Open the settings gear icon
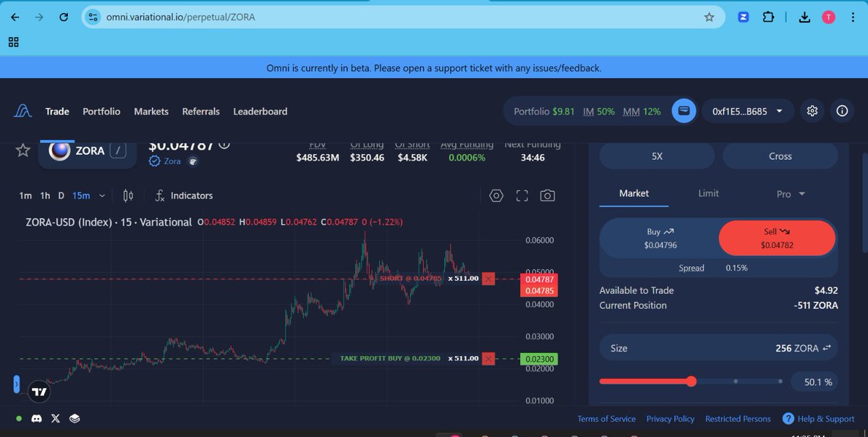The width and height of the screenshot is (868, 437). [812, 111]
